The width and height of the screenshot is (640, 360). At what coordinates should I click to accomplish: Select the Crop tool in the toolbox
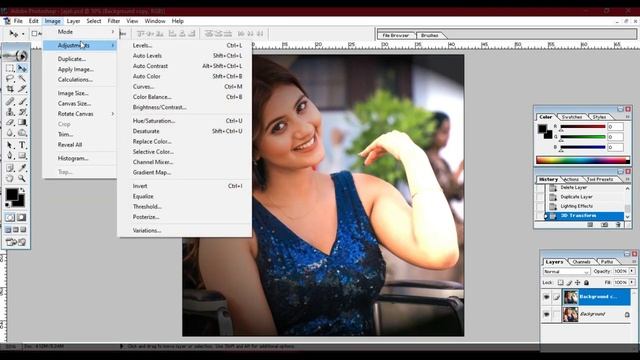pyautogui.click(x=10, y=89)
